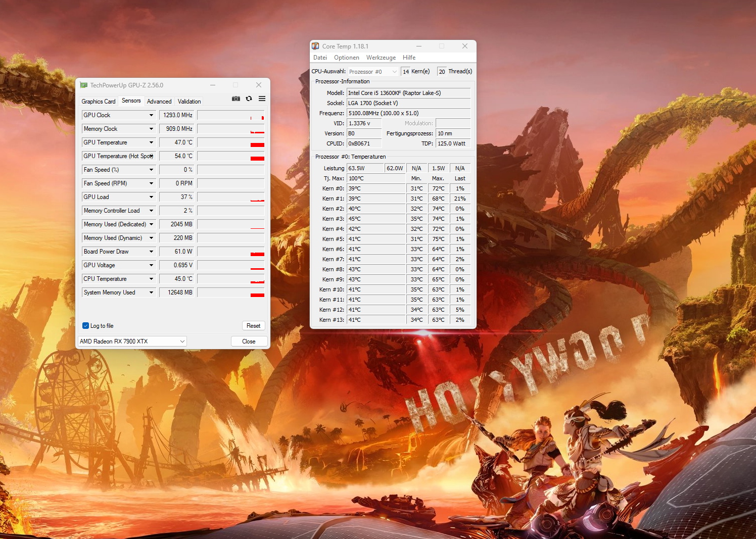Click the GPU-Z refresh icon

coord(249,99)
